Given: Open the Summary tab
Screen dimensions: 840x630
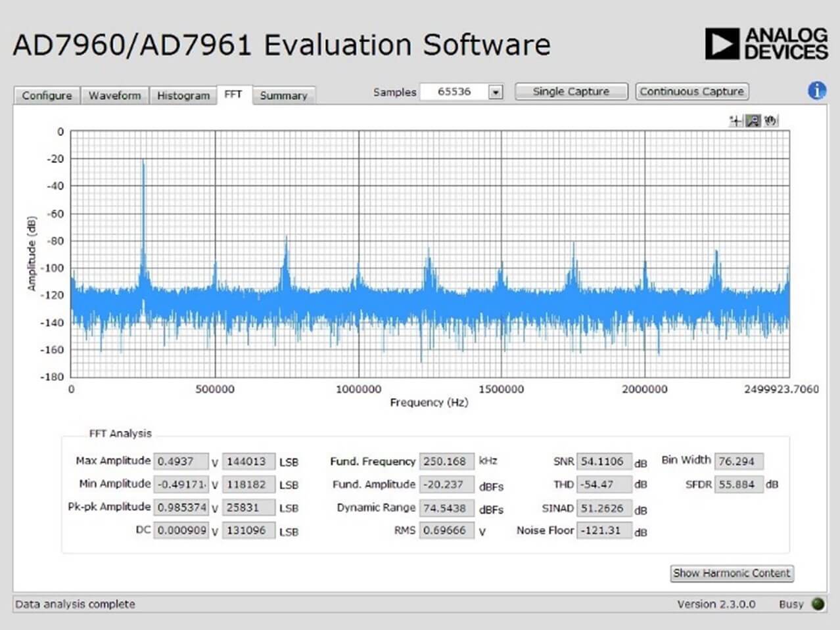Looking at the screenshot, I should click(x=283, y=96).
